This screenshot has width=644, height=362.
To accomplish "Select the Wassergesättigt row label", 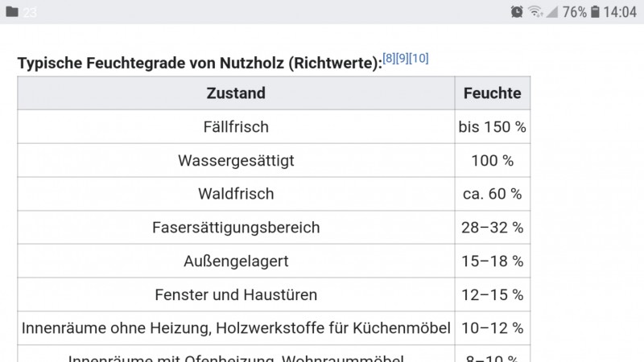I will point(236,161).
